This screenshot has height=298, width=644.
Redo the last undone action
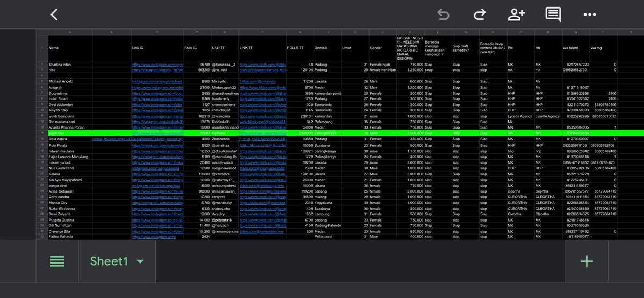(x=479, y=15)
